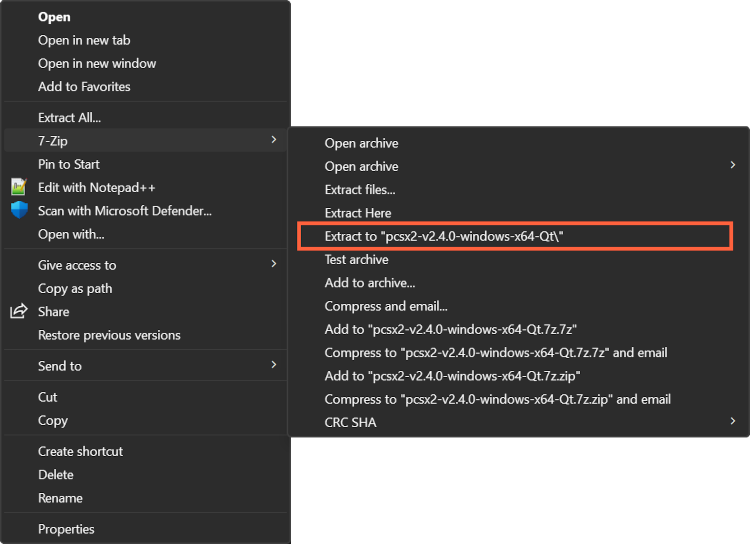This screenshot has width=750, height=544.
Task: Click the Notepad++ icon beside Edit with Notepad++
Action: [19, 187]
